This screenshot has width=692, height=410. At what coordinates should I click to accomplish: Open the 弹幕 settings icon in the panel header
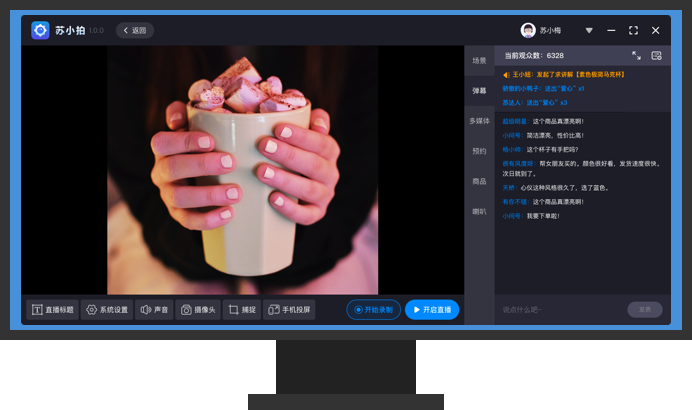pos(657,56)
